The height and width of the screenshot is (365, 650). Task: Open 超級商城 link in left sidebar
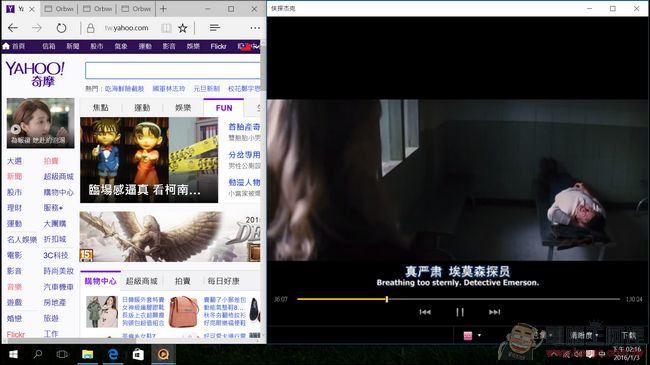coord(58,177)
